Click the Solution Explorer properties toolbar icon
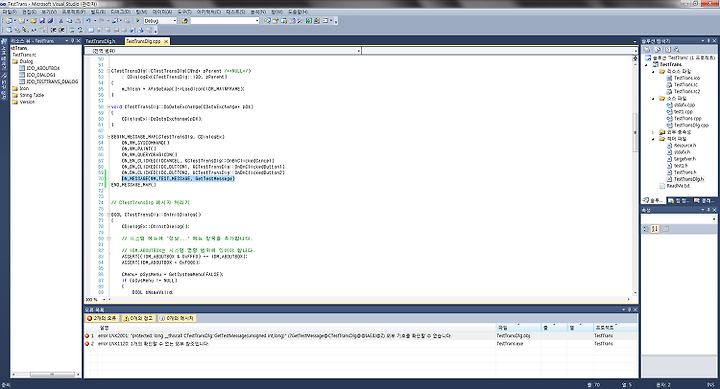Image resolution: width=720 pixels, height=389 pixels. point(647,49)
